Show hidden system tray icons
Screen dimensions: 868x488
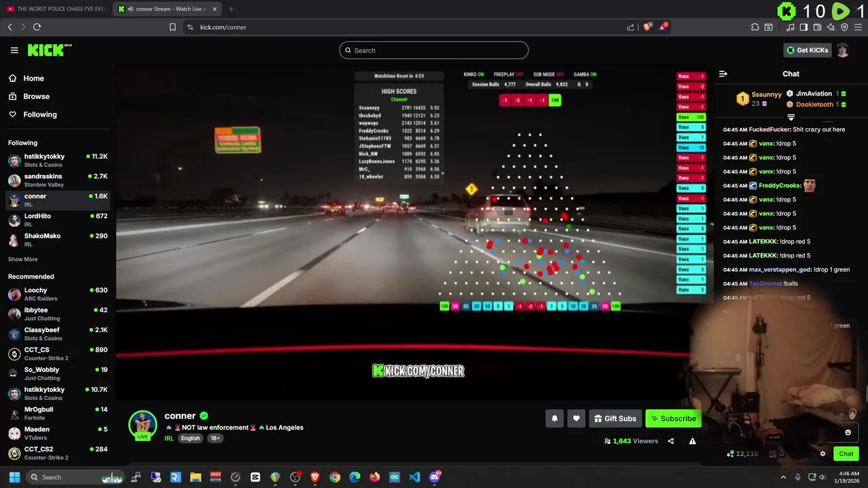point(783,477)
